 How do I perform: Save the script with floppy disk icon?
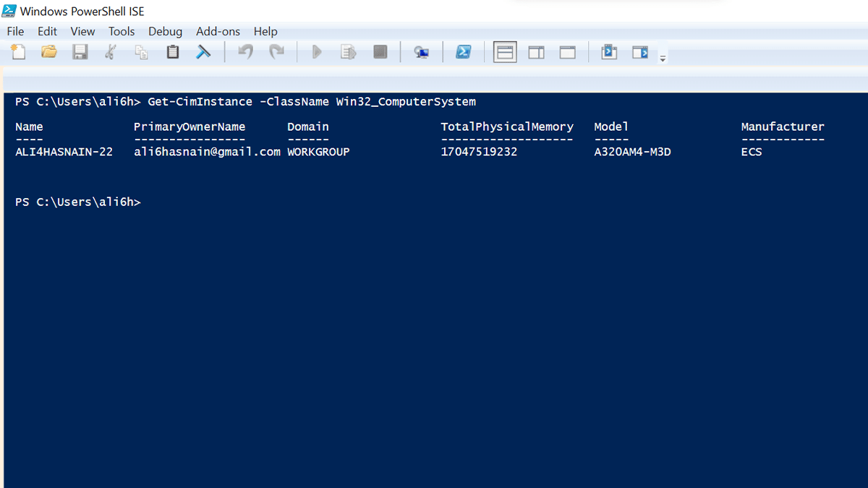(80, 52)
